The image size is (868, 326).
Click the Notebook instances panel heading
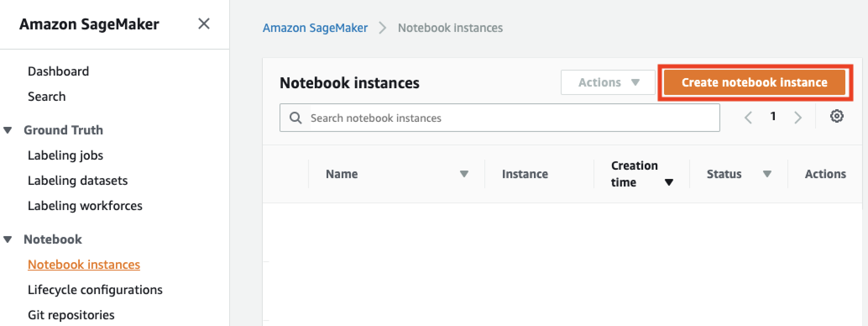[x=350, y=83]
